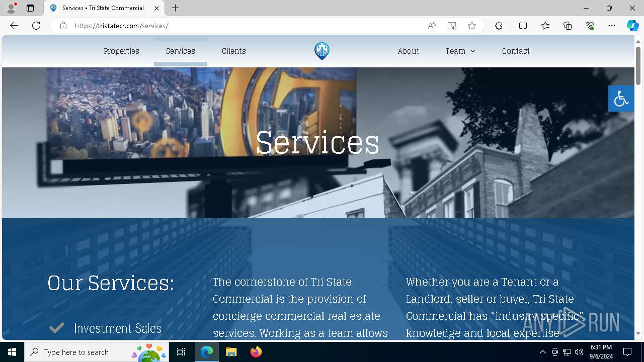Open Settings and more menu
Screen dimensions: 644x362
click(612, 26)
